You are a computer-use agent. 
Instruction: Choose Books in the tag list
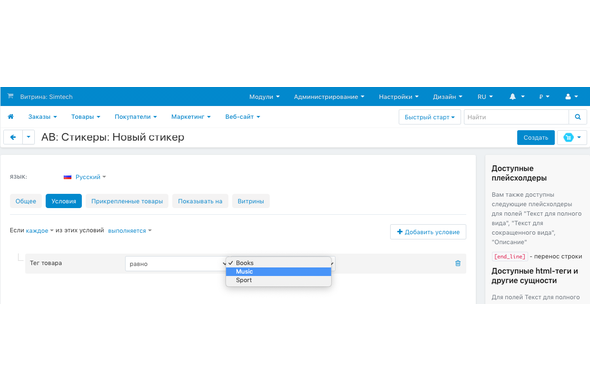278,263
